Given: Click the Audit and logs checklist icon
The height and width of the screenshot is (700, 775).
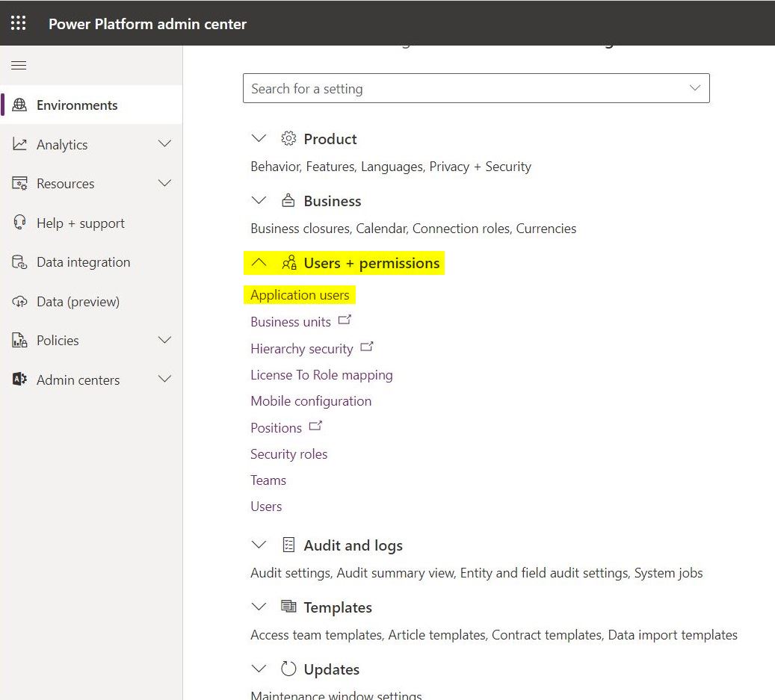Looking at the screenshot, I should 288,545.
